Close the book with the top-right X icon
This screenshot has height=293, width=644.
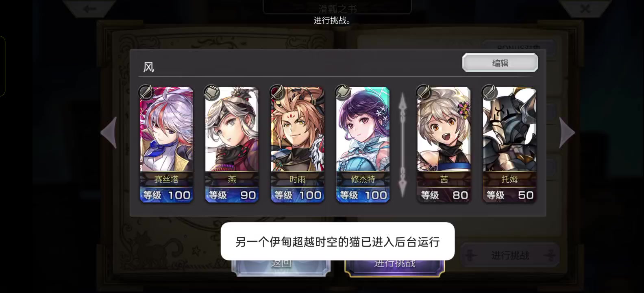click(x=585, y=9)
